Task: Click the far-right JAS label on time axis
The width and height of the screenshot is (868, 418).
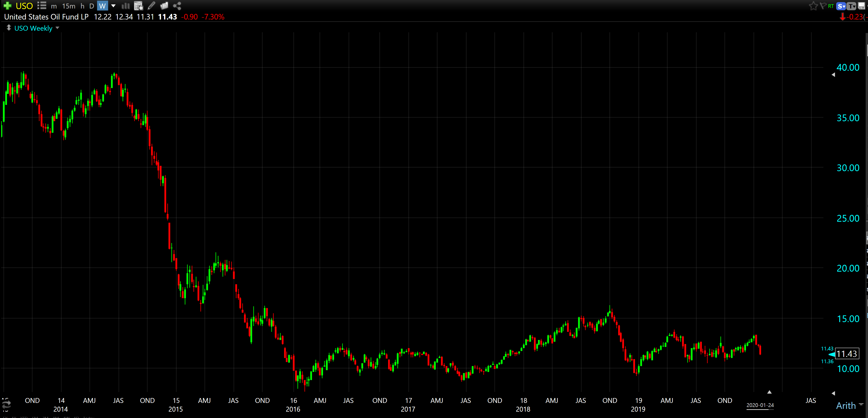Action: click(x=811, y=401)
